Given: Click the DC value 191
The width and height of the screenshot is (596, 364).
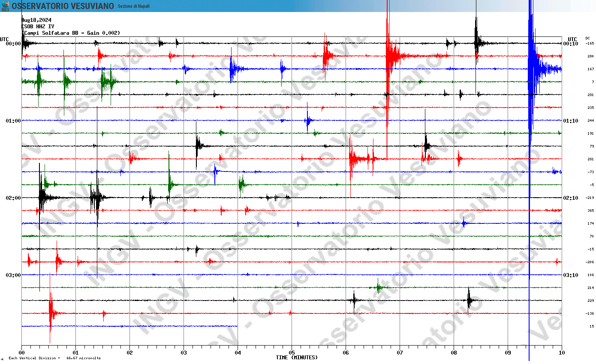Looking at the screenshot, I should tap(591, 133).
